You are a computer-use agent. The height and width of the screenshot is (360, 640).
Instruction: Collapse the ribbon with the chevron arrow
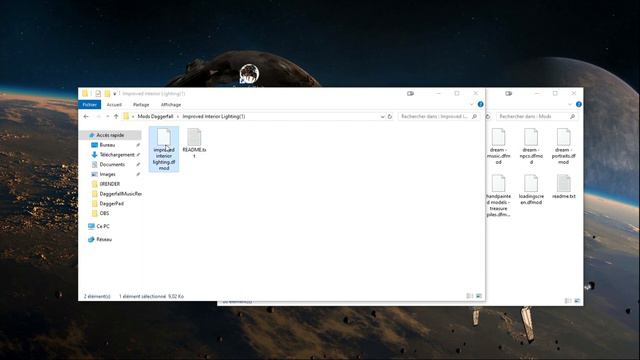pyautogui.click(x=472, y=104)
